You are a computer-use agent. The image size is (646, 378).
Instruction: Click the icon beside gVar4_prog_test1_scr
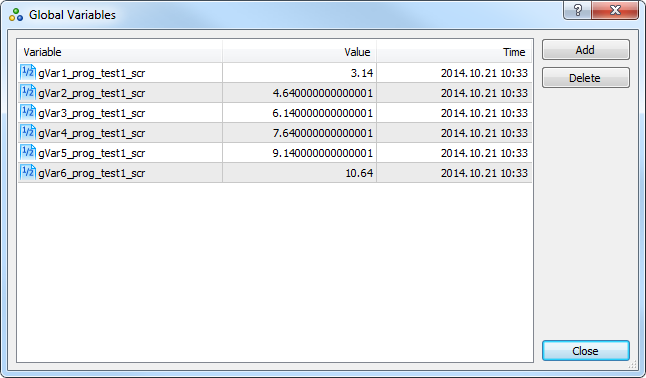(28, 133)
